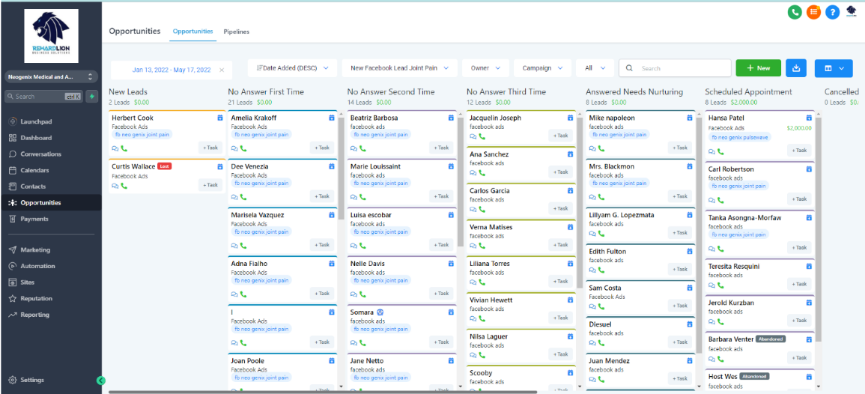Open Contacts in sidebar

click(33, 187)
